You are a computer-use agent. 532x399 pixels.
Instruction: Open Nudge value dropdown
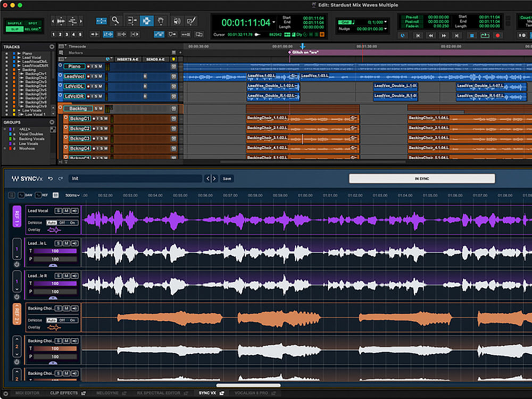click(x=386, y=29)
